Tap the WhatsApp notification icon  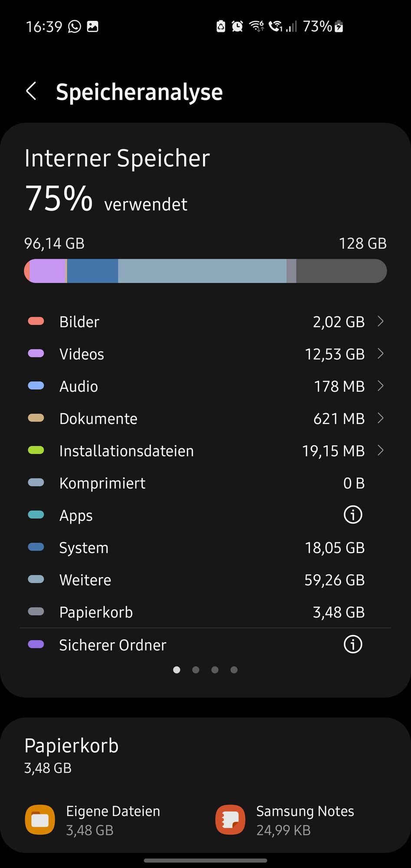[x=74, y=26]
